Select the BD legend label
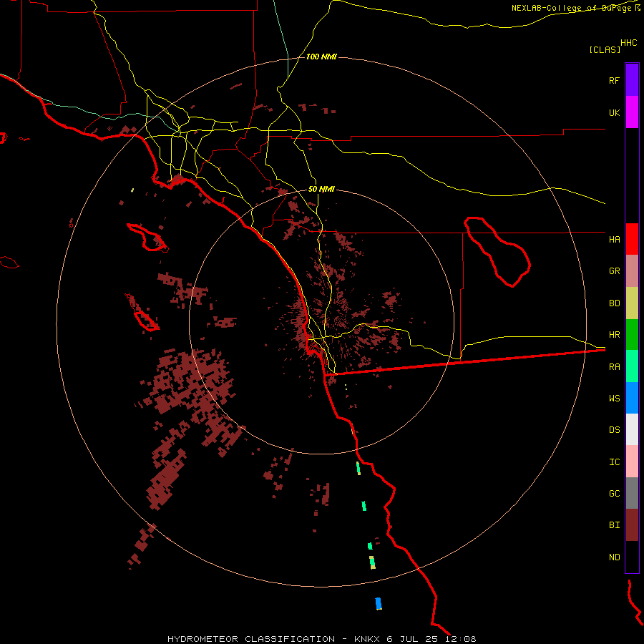 click(614, 303)
